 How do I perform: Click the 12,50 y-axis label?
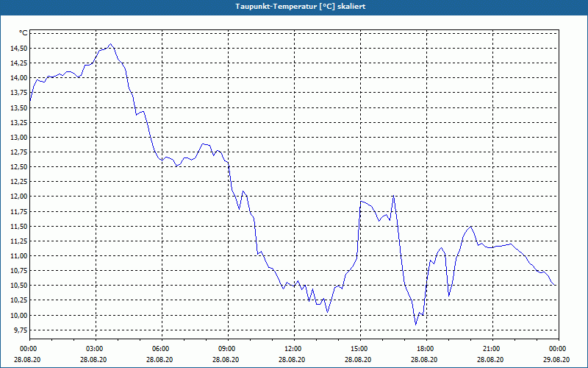[18, 167]
